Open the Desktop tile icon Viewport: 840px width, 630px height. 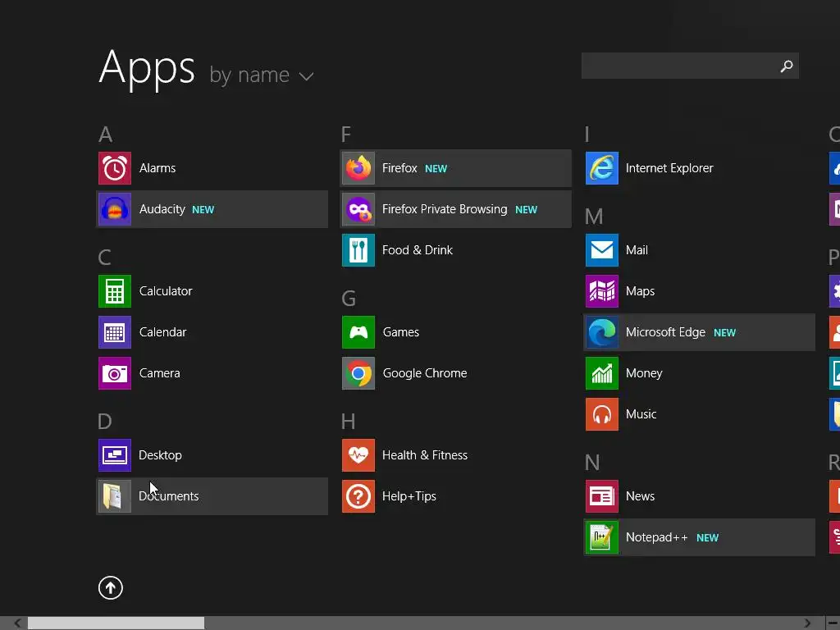115,455
